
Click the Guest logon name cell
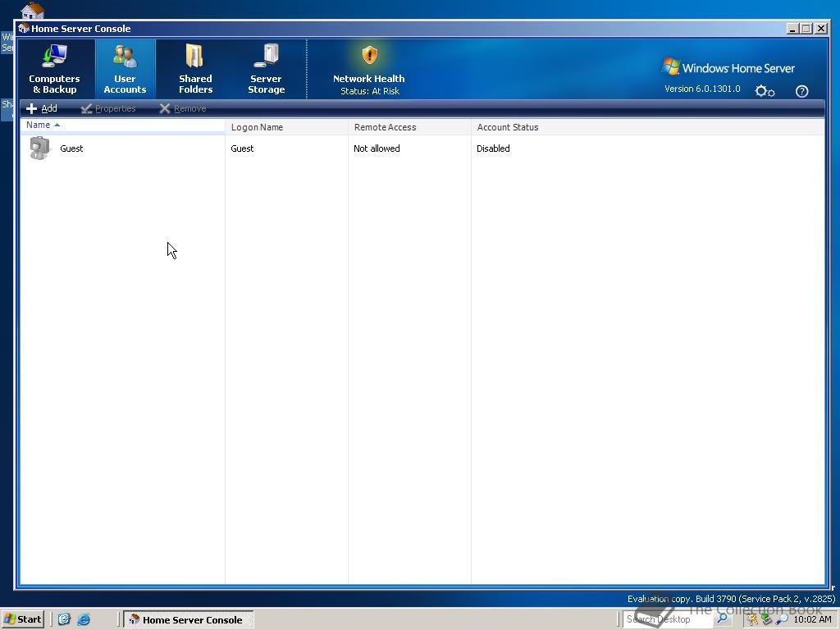coord(242,148)
